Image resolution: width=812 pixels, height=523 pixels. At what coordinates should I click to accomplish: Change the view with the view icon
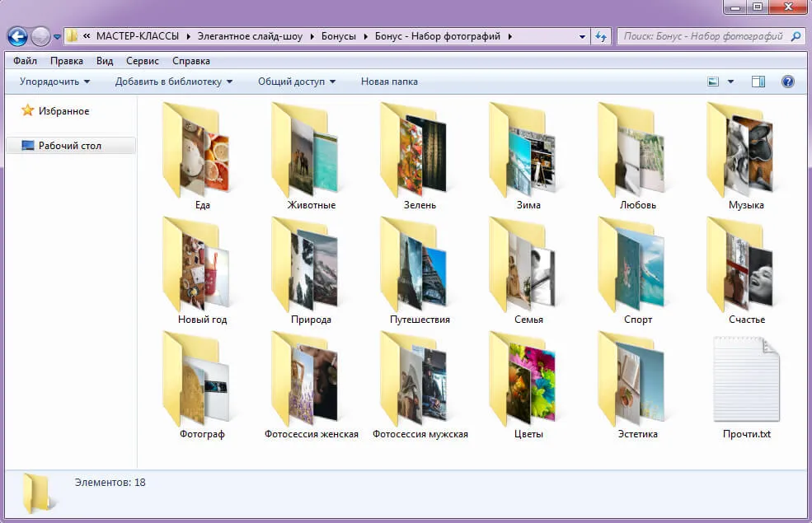(x=713, y=82)
